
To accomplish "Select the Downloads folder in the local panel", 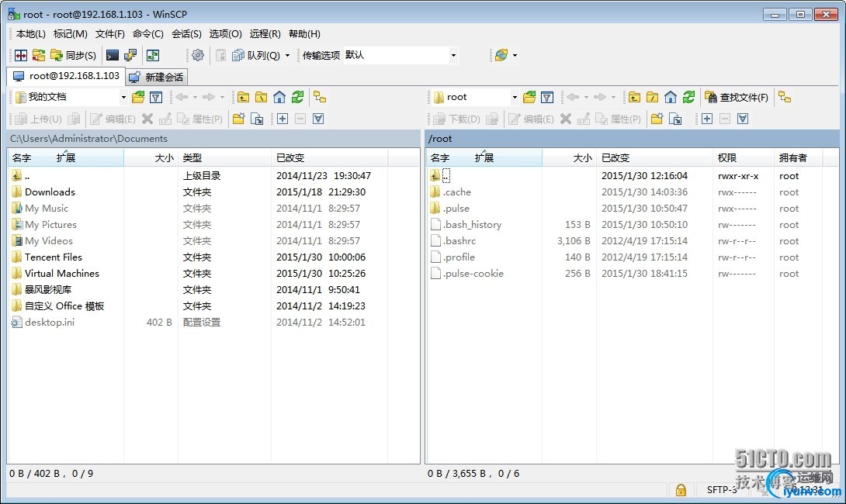I will tap(50, 192).
